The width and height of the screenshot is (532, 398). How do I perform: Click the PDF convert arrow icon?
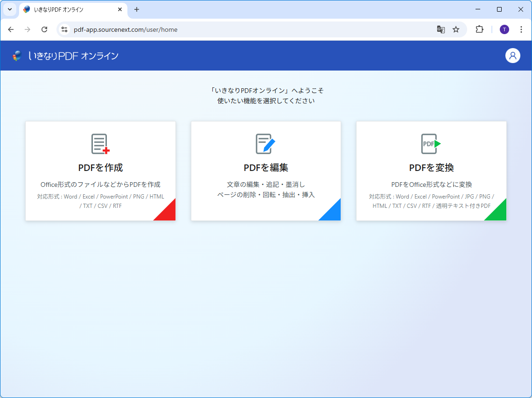tap(431, 144)
